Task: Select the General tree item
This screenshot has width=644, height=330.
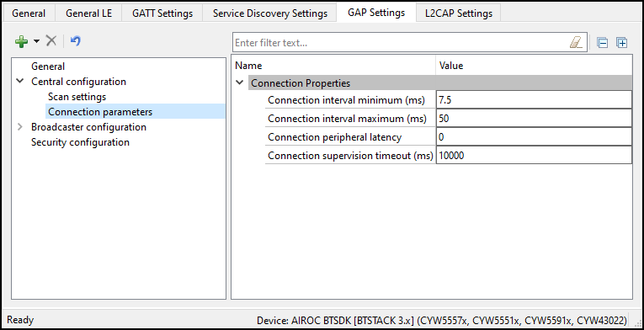Action: [x=48, y=67]
